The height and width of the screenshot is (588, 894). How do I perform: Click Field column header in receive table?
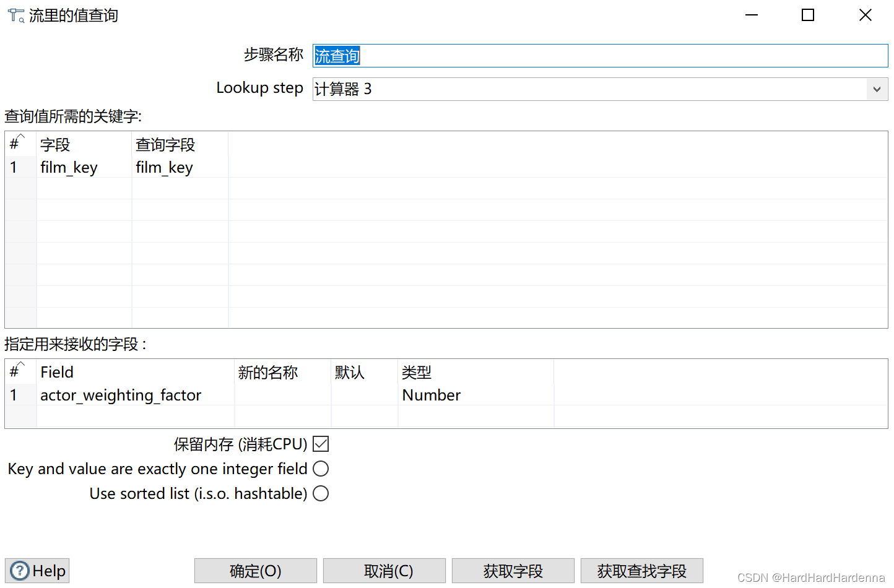136,373
